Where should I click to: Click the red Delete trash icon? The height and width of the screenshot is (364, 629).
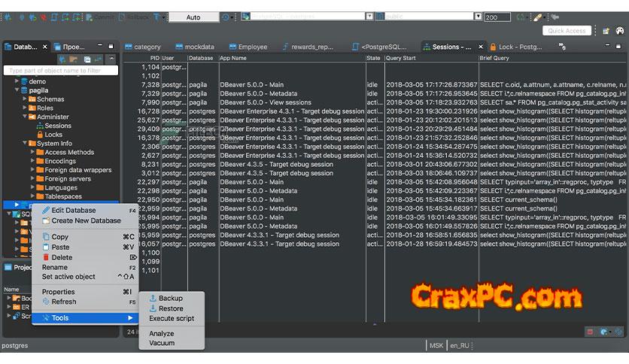point(46,257)
